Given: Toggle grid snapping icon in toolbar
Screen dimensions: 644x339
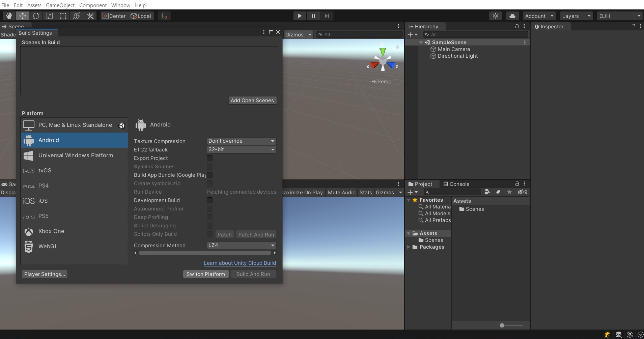Looking at the screenshot, I should [164, 16].
